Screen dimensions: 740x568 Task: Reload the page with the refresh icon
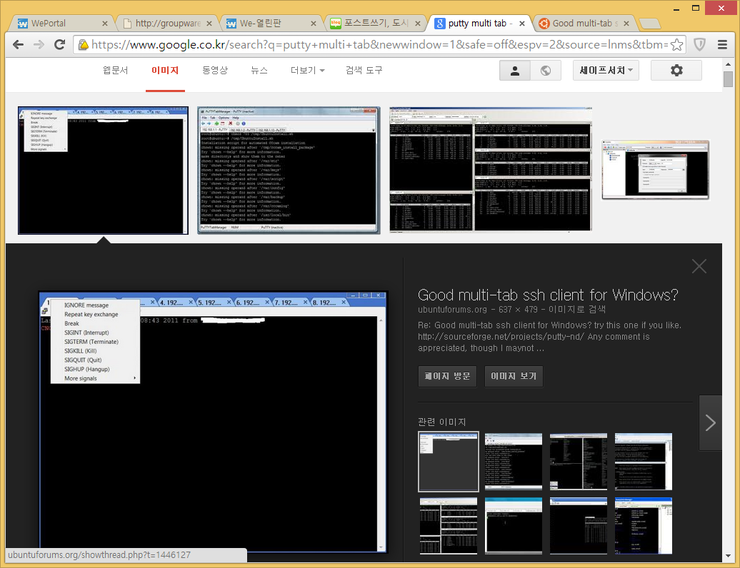(x=59, y=44)
